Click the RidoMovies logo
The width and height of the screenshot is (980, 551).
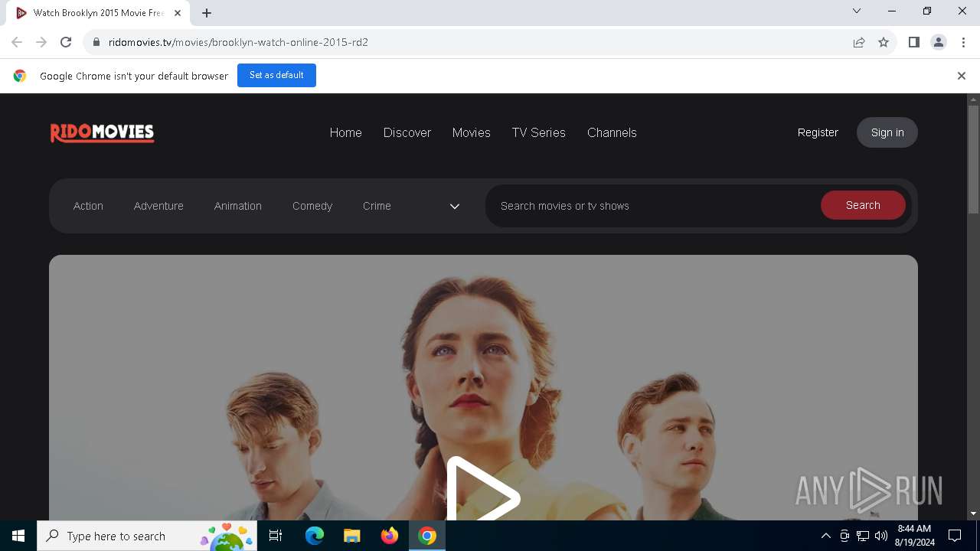pos(102,132)
